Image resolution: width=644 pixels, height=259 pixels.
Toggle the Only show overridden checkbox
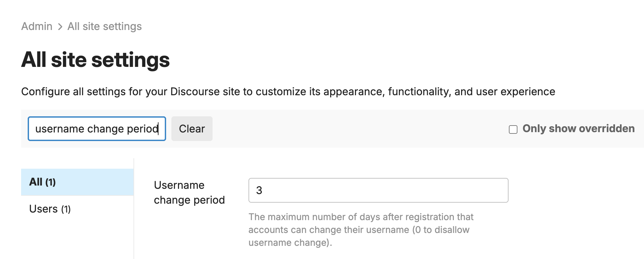point(513,129)
